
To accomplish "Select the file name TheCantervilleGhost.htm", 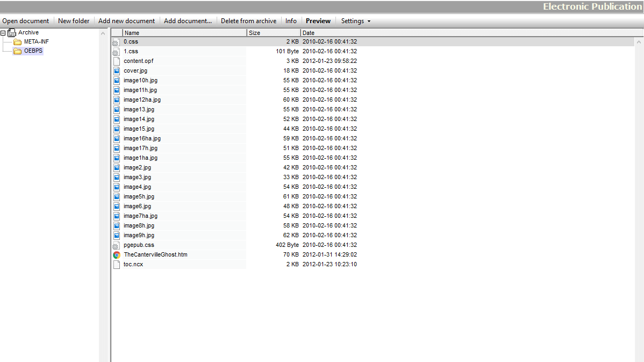I will [x=155, y=254].
